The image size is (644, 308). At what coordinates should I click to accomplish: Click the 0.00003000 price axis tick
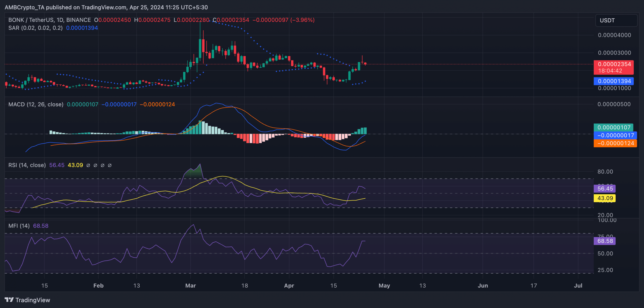tap(614, 53)
